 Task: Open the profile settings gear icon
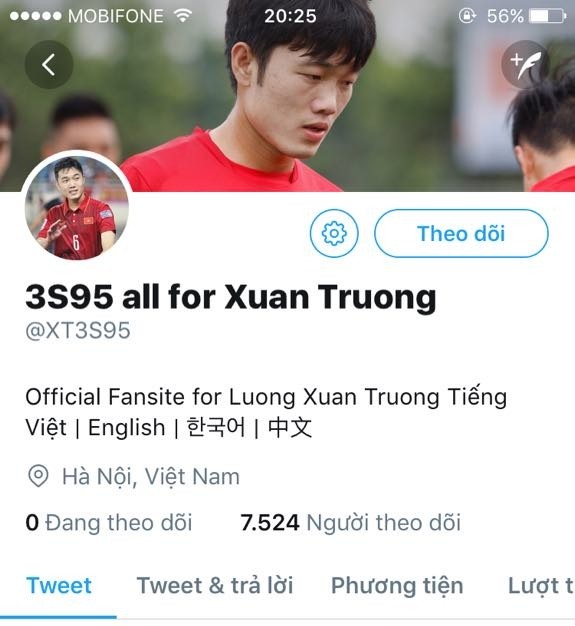click(334, 233)
